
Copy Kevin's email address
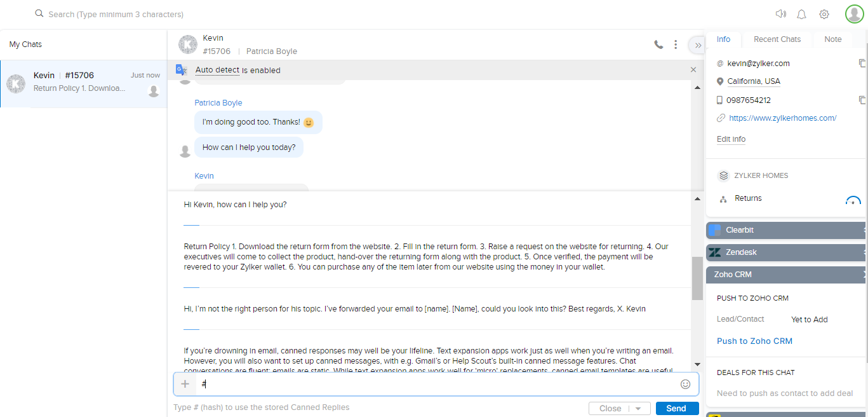[862, 63]
